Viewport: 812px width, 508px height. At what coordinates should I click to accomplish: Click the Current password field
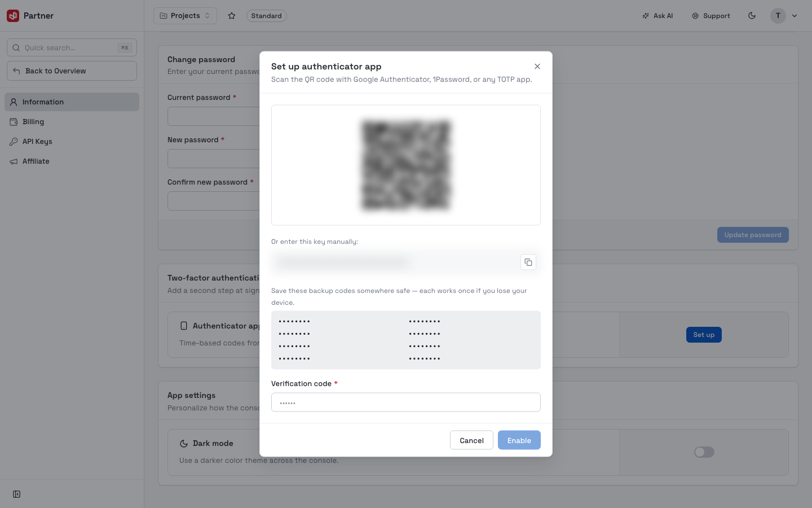[x=214, y=116]
